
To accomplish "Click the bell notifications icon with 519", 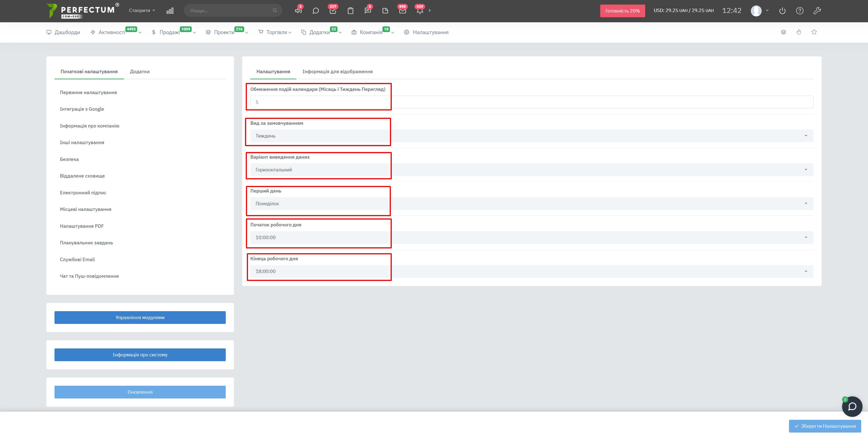I will [419, 11].
